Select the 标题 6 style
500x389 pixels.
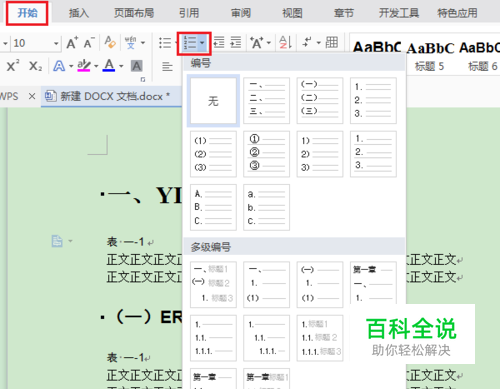483,66
